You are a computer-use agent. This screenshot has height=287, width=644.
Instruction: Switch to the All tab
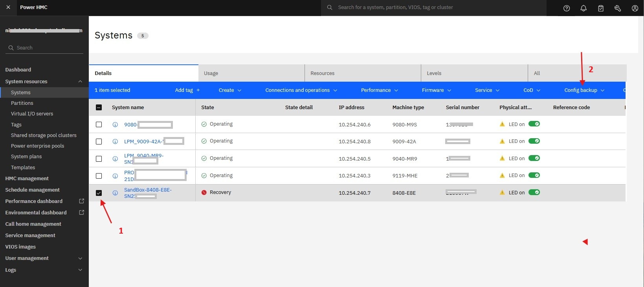click(x=577, y=73)
